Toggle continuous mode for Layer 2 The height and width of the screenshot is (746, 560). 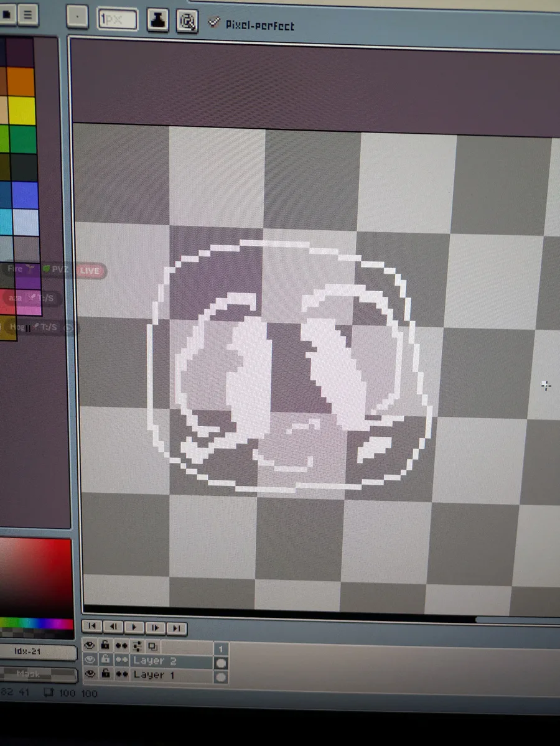click(x=122, y=660)
